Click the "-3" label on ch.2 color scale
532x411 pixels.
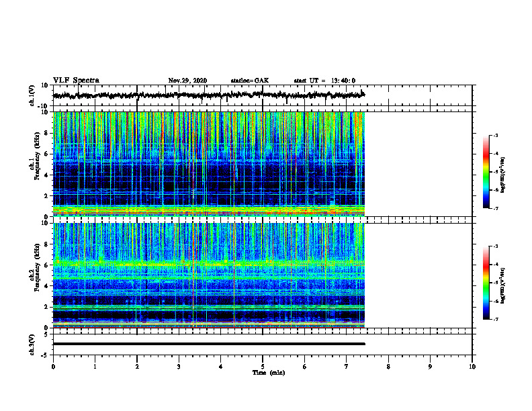coord(496,246)
